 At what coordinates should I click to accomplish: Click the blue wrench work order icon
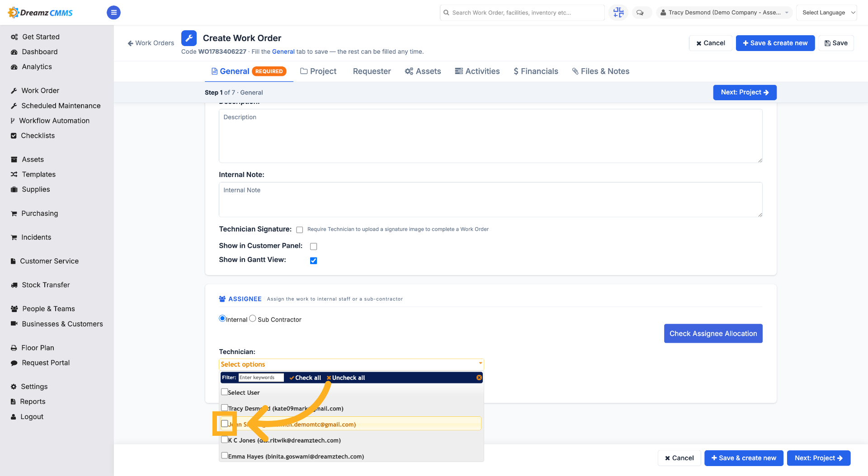189,38
